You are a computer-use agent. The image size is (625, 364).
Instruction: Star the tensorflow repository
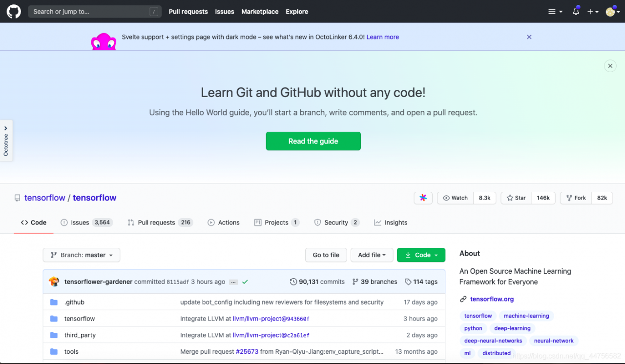pyautogui.click(x=516, y=198)
